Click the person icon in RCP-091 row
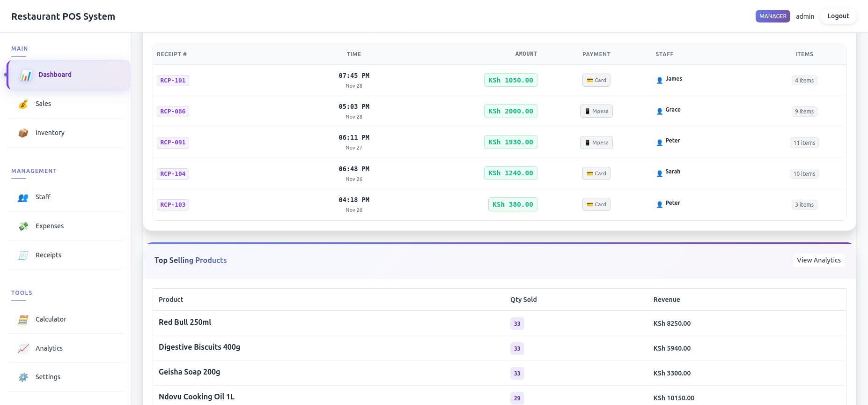 660,142
